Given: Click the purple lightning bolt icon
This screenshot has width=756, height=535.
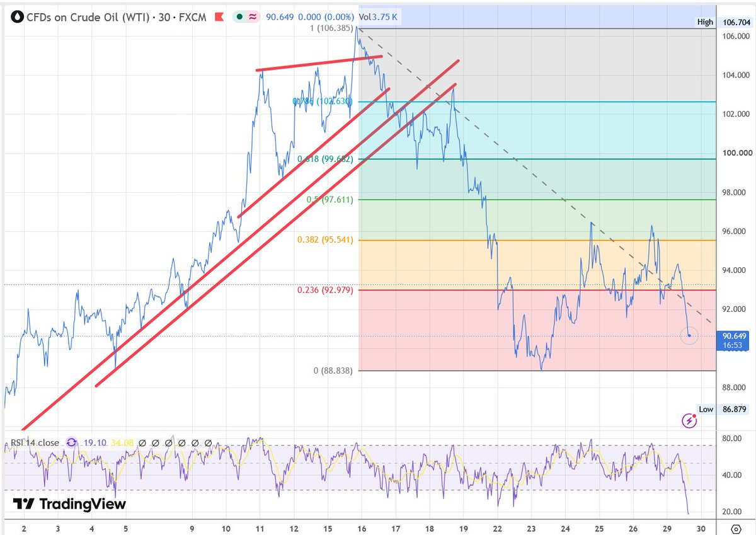Looking at the screenshot, I should click(689, 420).
